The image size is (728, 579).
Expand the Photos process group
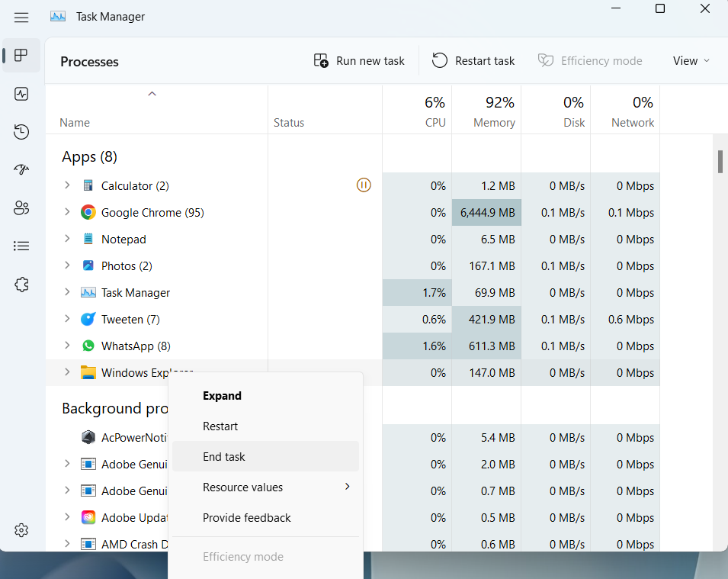(x=67, y=265)
